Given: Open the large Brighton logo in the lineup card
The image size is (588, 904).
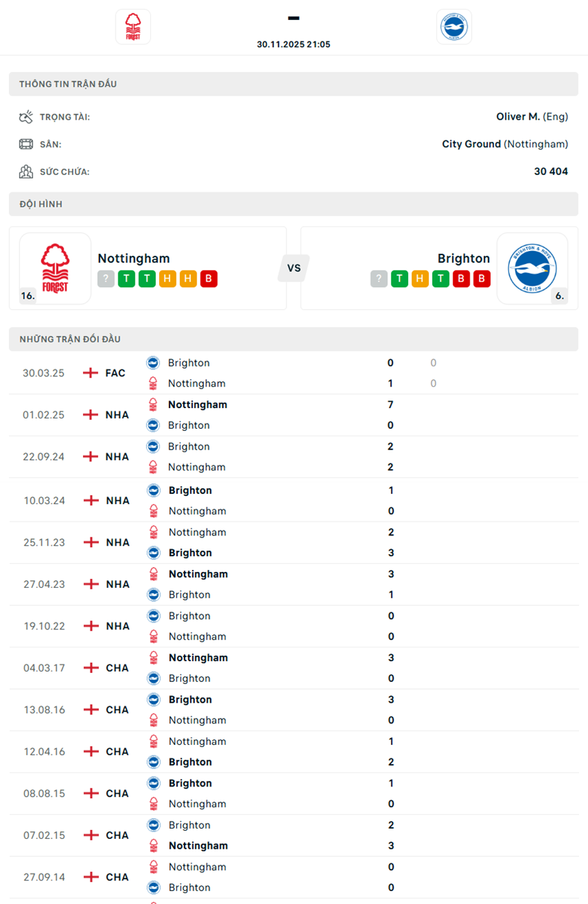Looking at the screenshot, I should pyautogui.click(x=532, y=268).
